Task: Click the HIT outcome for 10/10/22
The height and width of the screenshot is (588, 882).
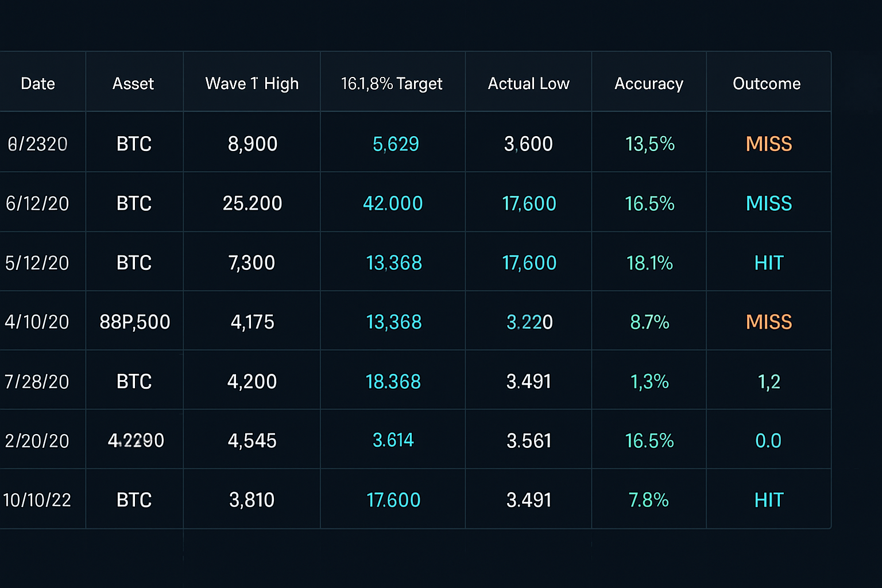Action: click(x=769, y=500)
